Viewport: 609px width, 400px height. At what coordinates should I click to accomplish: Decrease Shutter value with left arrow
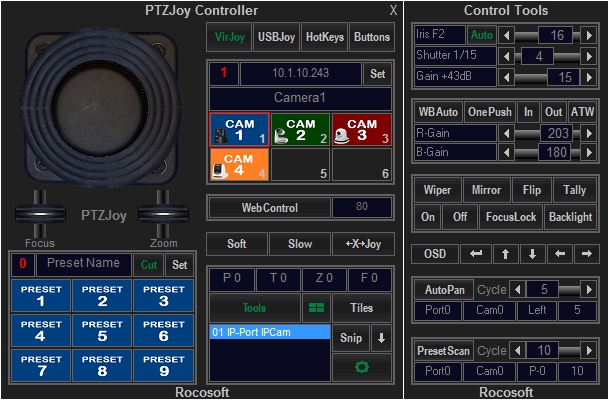click(506, 56)
